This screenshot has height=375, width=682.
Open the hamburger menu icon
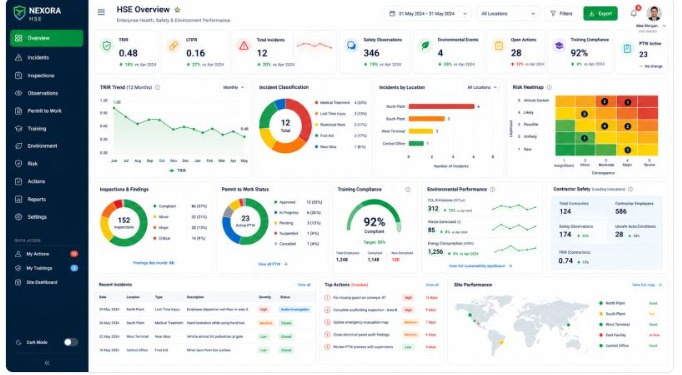pyautogui.click(x=101, y=12)
